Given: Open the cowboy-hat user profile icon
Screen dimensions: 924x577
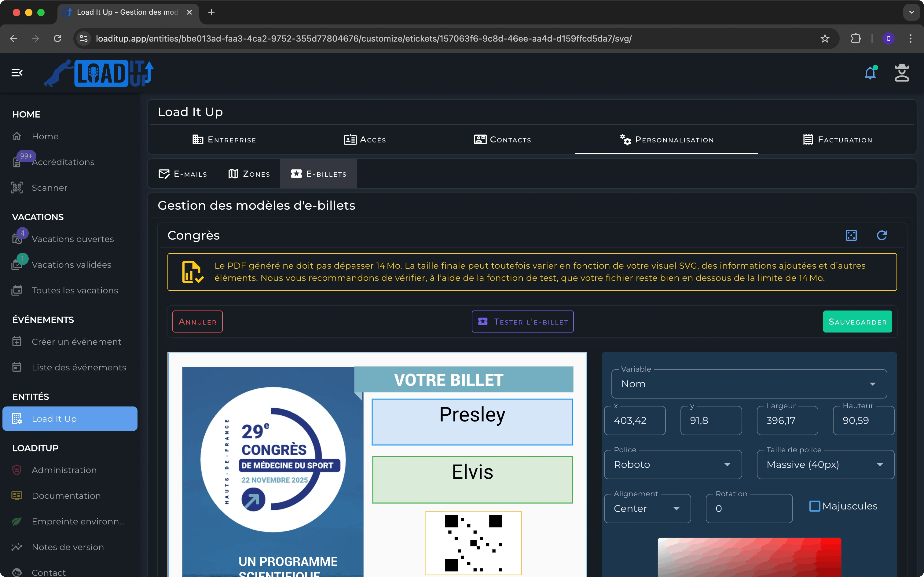Looking at the screenshot, I should point(902,72).
